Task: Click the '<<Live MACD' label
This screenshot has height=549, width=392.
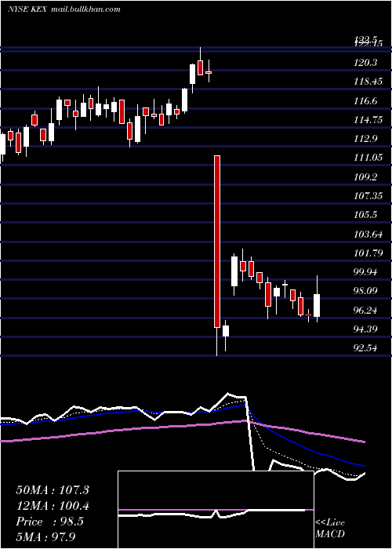Action: [x=330, y=528]
